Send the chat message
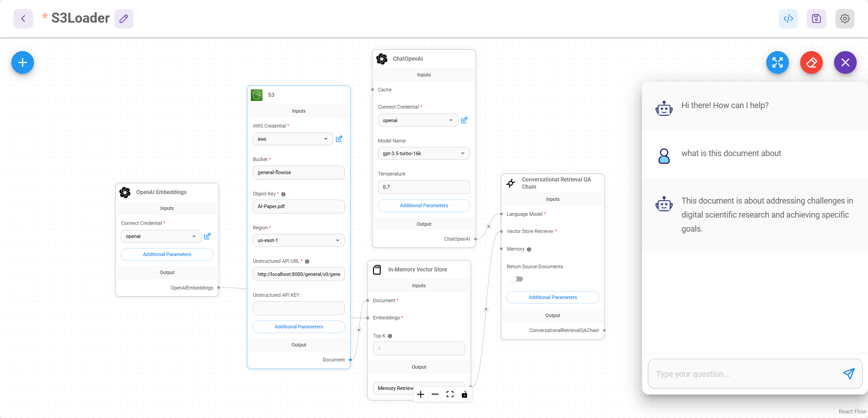The image size is (868, 418). coord(848,374)
